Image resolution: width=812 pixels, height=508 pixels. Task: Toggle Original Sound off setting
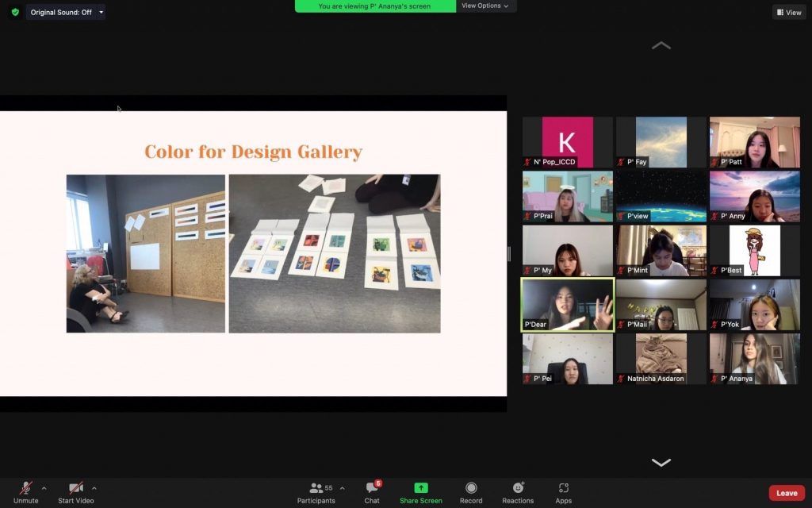coord(60,12)
